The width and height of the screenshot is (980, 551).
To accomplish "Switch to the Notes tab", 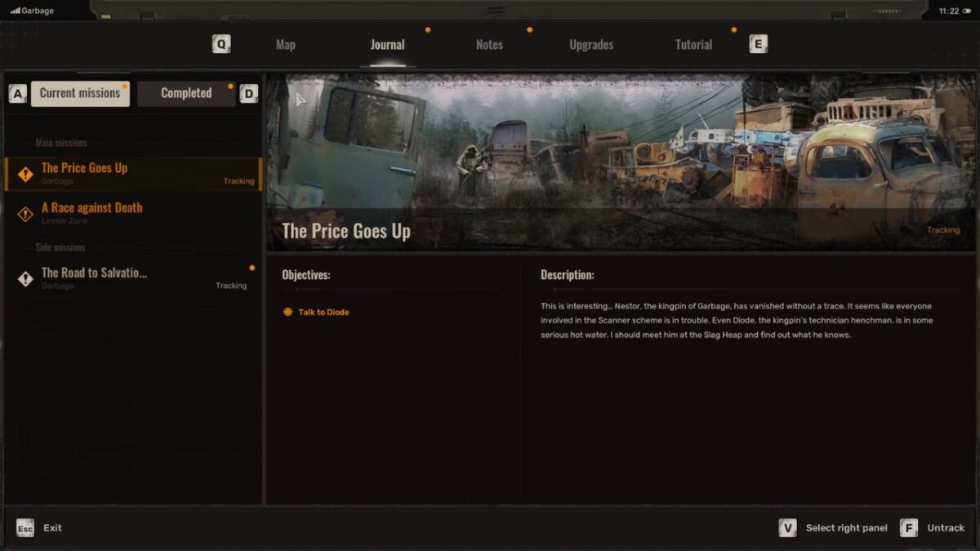I will click(488, 44).
